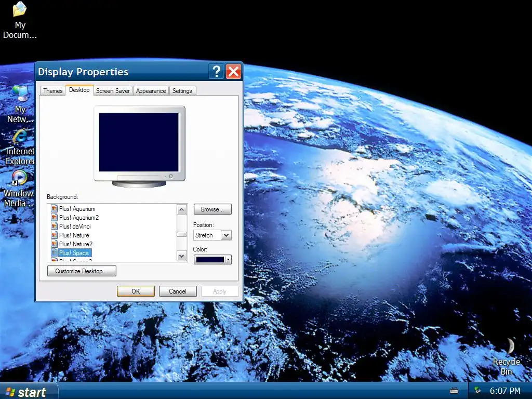
Task: Click the Plus! Aquarium2 file icon
Action: click(54, 217)
